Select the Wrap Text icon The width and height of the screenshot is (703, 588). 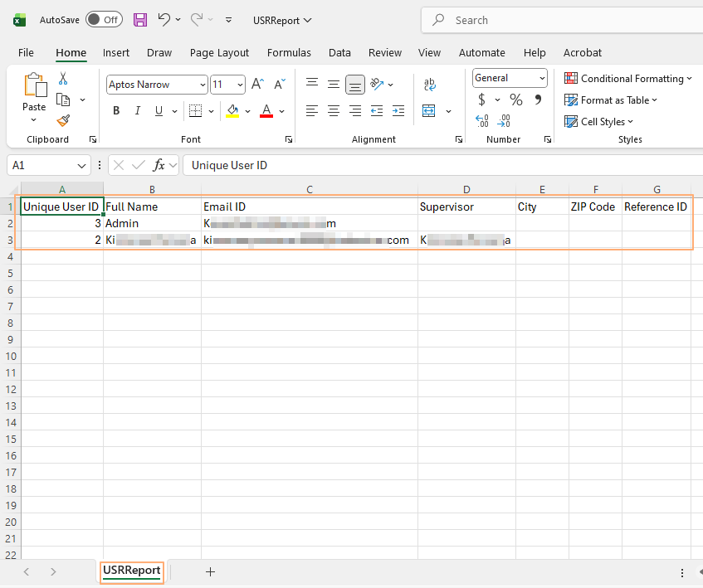coord(429,83)
